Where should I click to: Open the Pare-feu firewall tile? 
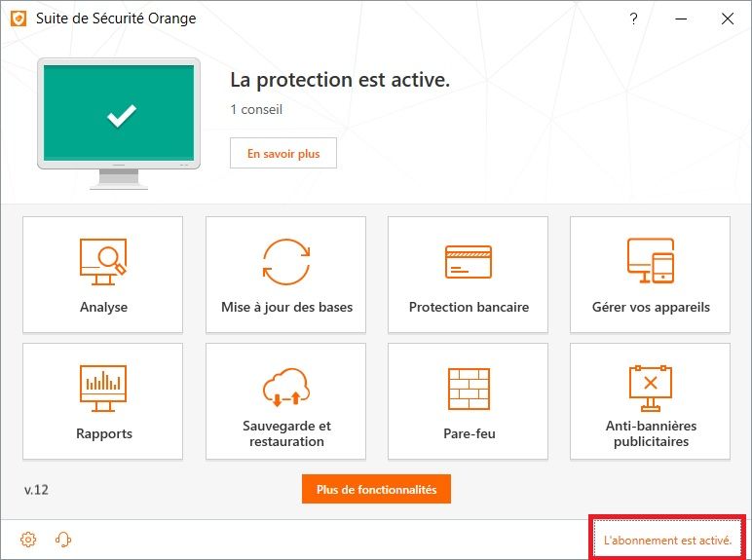469,401
